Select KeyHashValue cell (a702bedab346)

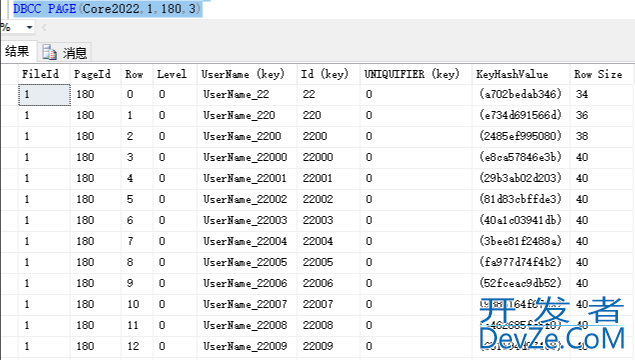click(x=521, y=95)
